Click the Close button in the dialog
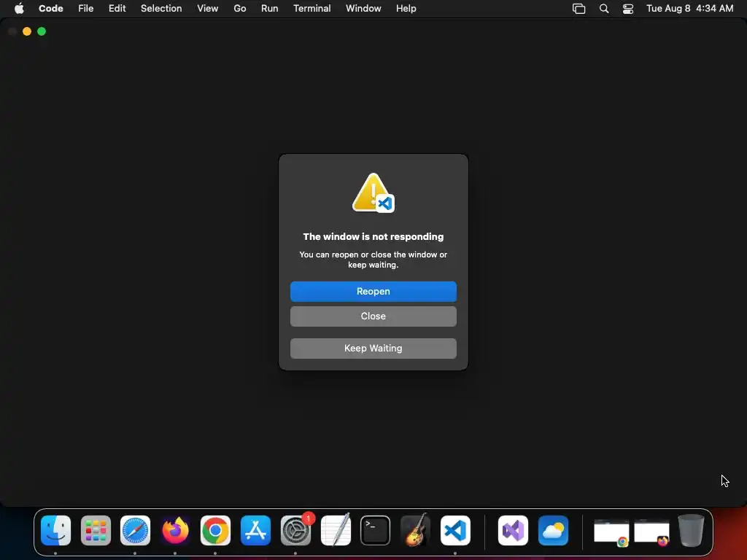Image resolution: width=747 pixels, height=560 pixels. point(373,316)
